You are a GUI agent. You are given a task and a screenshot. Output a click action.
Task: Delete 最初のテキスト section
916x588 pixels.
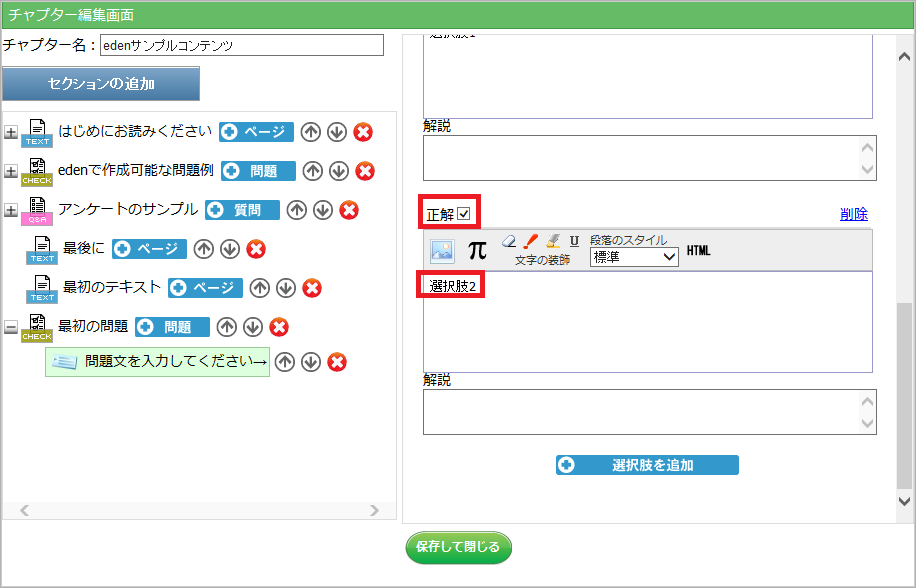[312, 288]
